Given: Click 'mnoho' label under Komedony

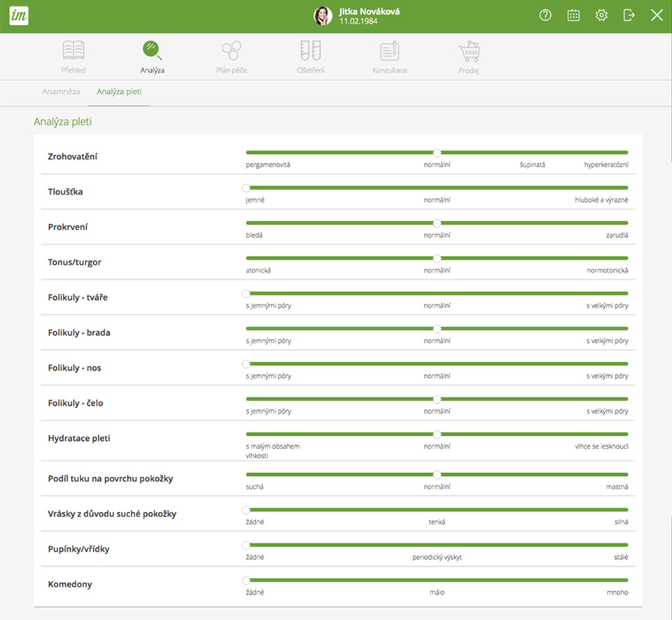Looking at the screenshot, I should coord(617,593).
